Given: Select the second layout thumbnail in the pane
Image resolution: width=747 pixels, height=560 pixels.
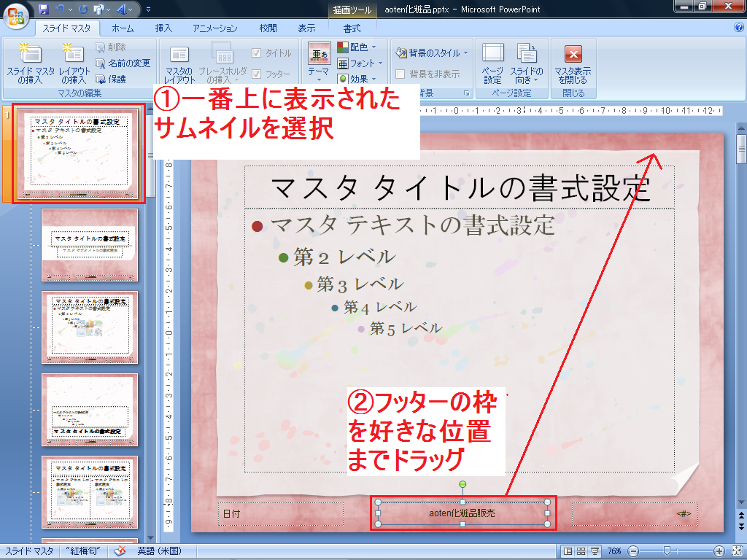Looking at the screenshot, I should tap(89, 327).
